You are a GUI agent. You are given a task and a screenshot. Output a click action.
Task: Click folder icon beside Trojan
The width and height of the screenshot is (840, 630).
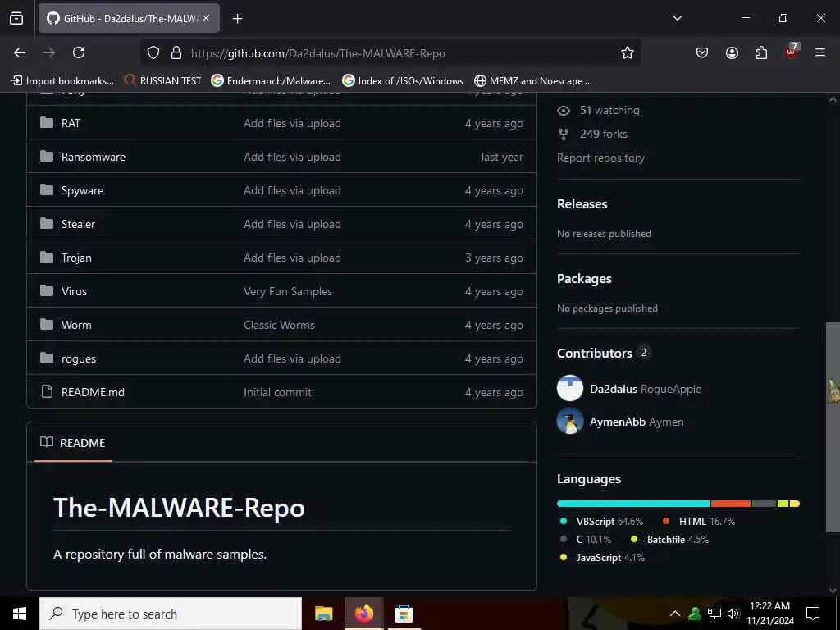[x=47, y=257]
